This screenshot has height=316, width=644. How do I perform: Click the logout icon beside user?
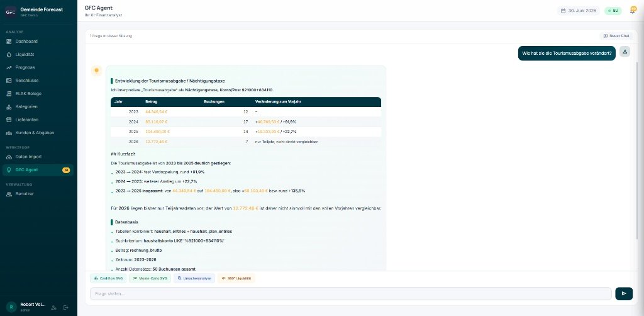point(65,307)
